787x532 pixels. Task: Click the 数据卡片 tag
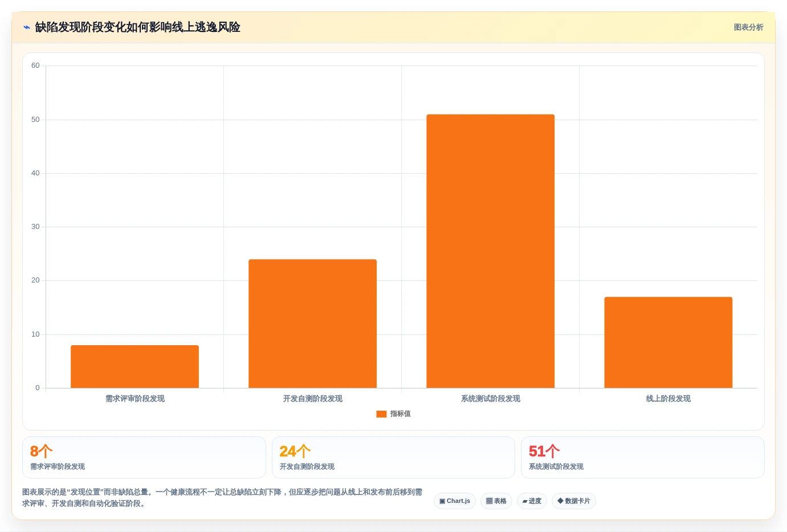[x=574, y=501]
